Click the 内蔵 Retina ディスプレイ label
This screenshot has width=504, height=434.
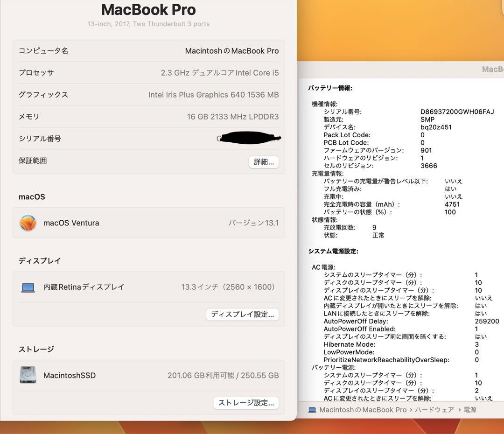[x=84, y=287]
